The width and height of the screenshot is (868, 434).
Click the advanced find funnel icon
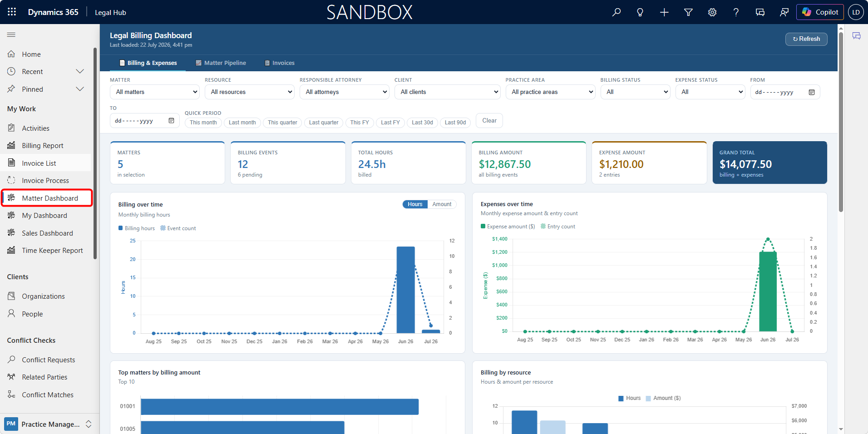click(x=688, y=12)
